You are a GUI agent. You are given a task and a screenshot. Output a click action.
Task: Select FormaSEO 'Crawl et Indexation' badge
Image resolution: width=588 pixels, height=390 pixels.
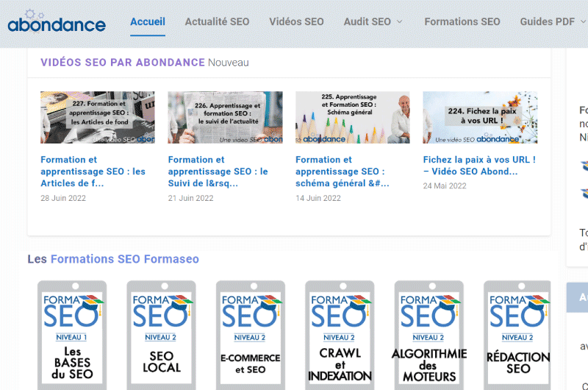[340, 336]
